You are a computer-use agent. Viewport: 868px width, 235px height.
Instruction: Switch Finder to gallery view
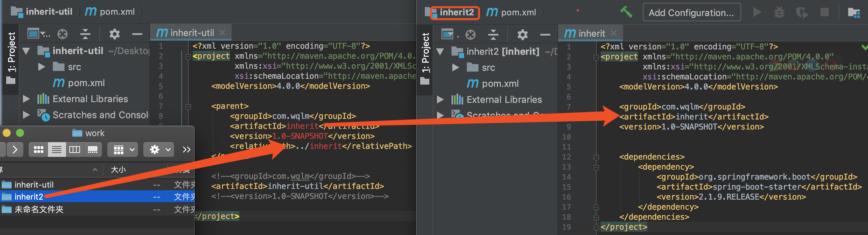(x=93, y=150)
